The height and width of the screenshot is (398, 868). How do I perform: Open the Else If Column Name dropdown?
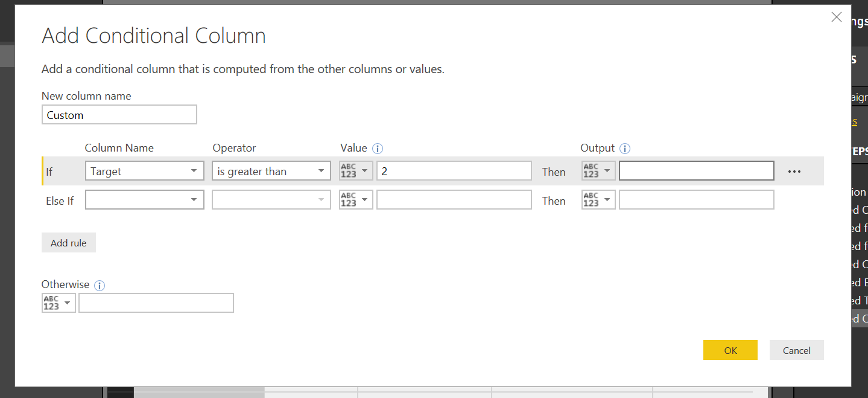click(145, 200)
